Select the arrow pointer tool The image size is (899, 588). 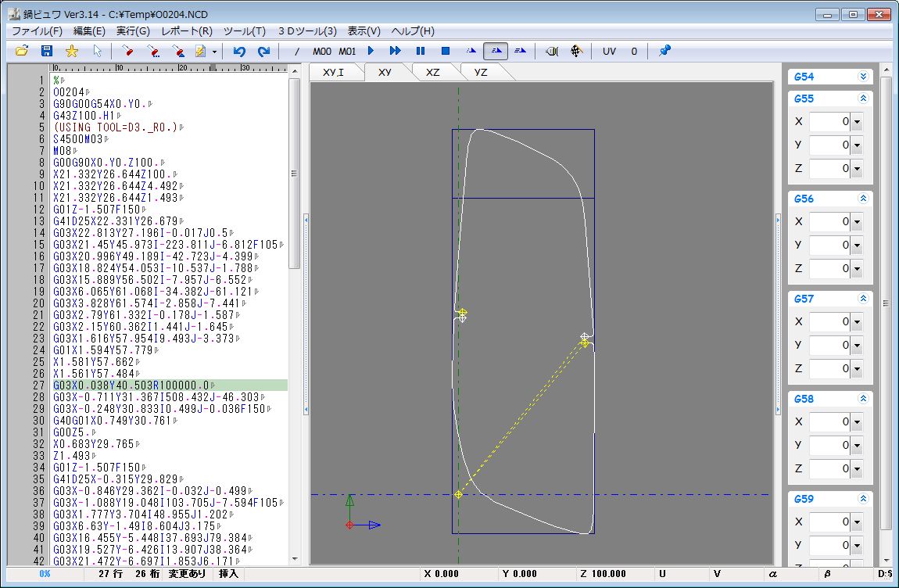[97, 51]
